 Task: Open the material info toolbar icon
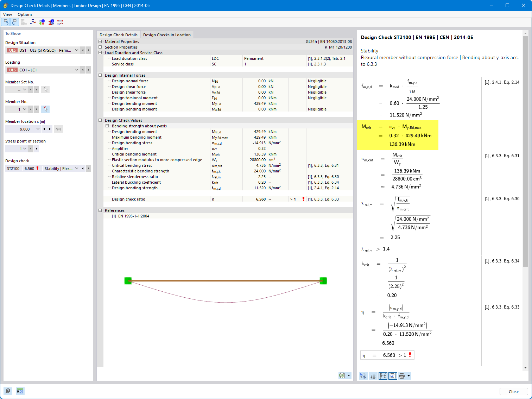pyautogui.click(x=42, y=22)
